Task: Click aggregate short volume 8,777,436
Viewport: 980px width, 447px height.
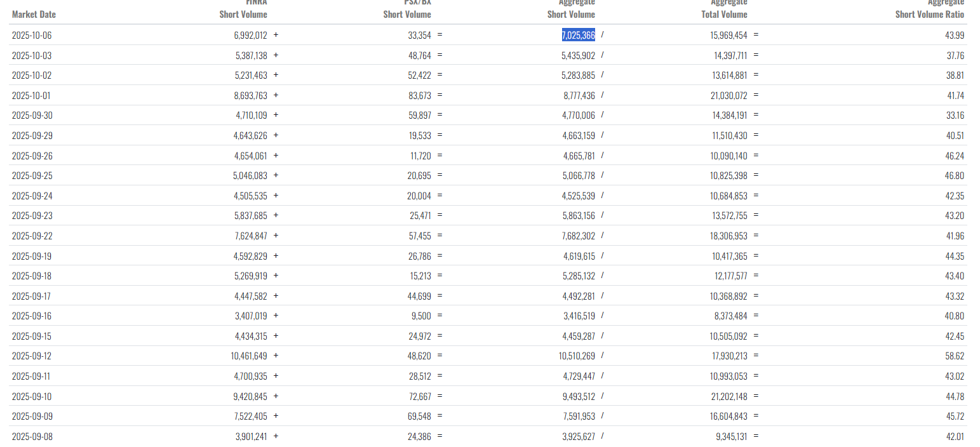Action: coord(579,96)
